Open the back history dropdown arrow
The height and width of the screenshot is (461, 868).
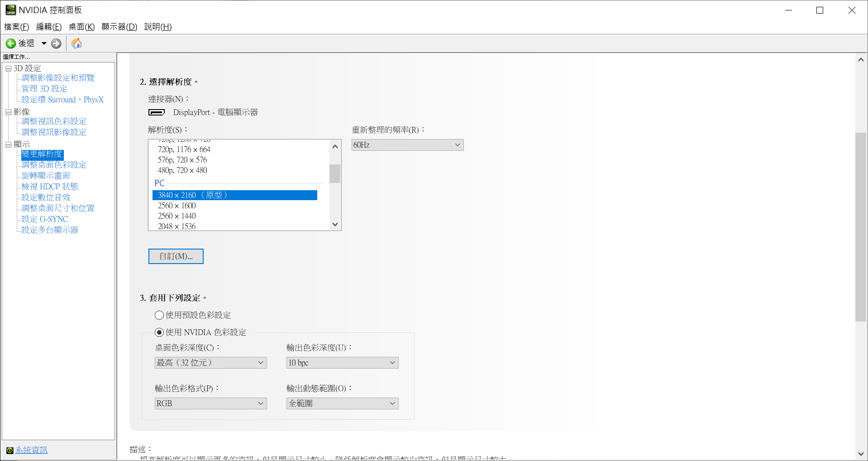click(44, 43)
